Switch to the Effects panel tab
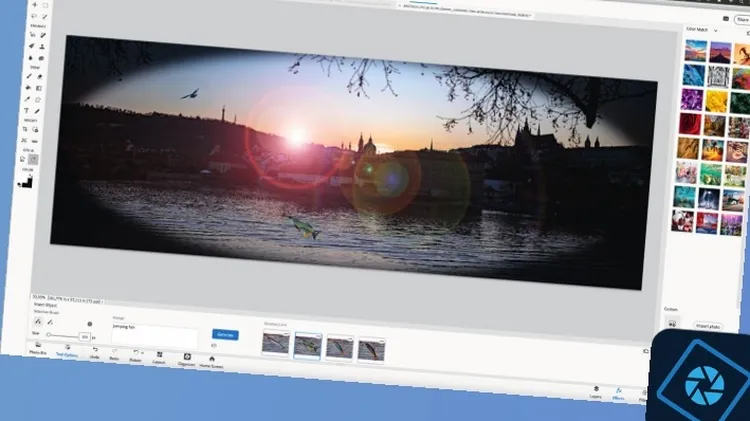 [620, 394]
